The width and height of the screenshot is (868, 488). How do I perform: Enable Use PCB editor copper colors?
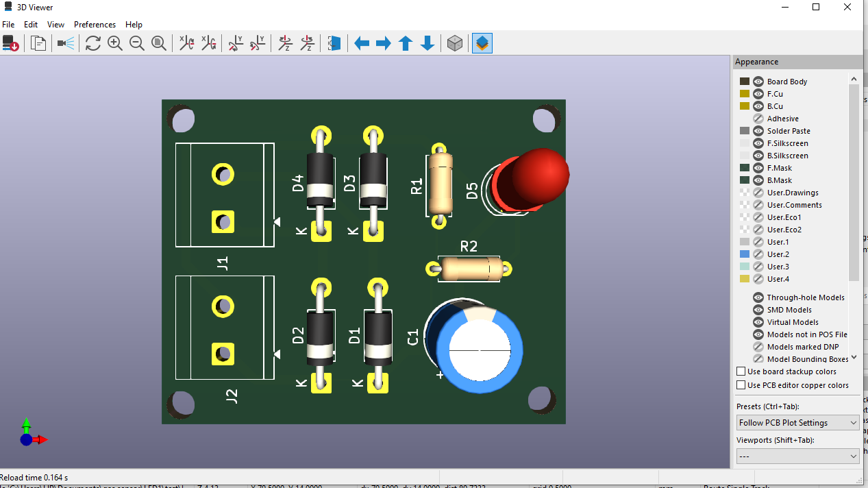741,385
